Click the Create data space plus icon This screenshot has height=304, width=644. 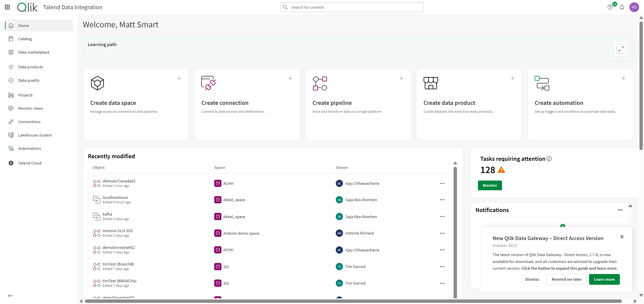[x=179, y=78]
